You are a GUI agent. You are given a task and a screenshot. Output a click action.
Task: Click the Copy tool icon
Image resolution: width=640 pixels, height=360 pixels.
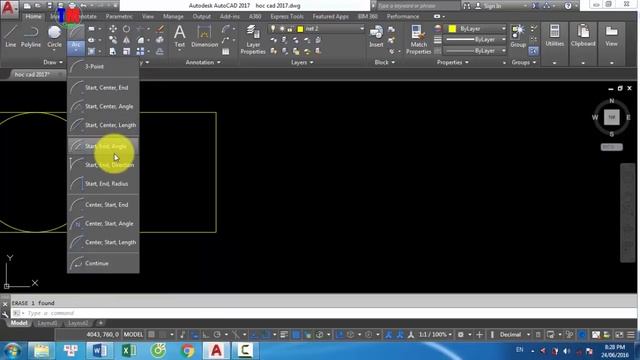(113, 40)
